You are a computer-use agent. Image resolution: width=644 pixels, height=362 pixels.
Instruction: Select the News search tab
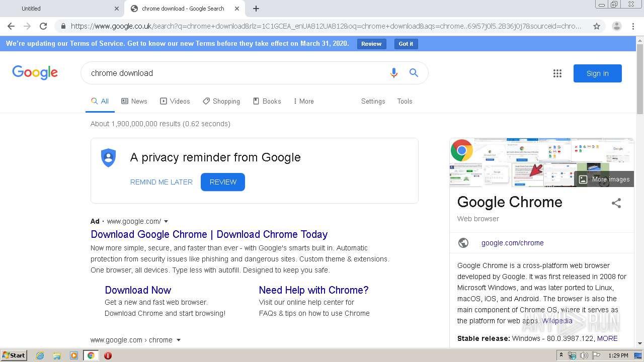[134, 101]
